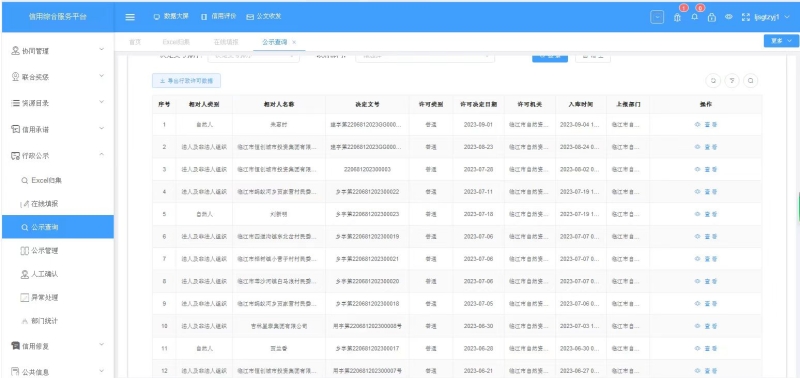Image resolution: width=800 pixels, height=378 pixels.
Task: Open the notification bell icon
Action: tap(694, 17)
